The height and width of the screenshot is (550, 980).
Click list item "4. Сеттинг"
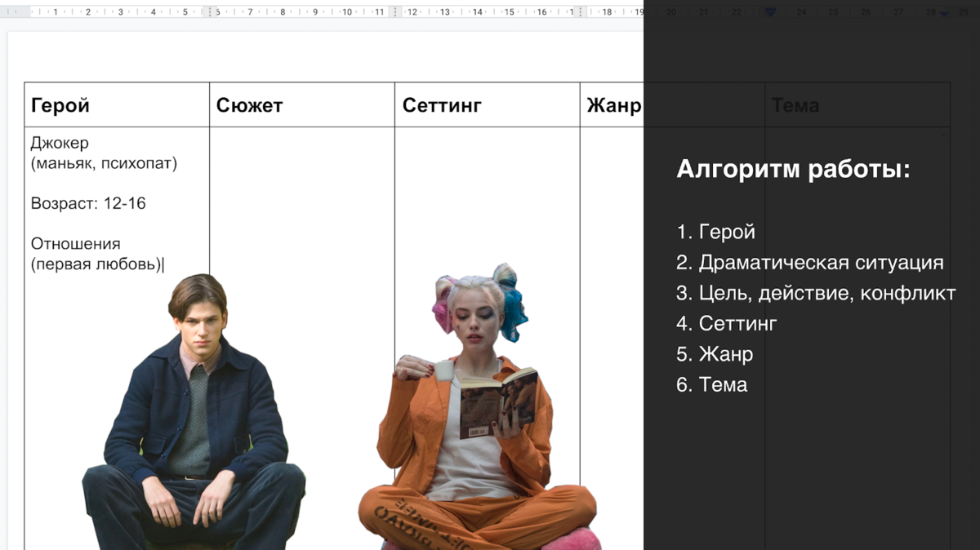[727, 323]
